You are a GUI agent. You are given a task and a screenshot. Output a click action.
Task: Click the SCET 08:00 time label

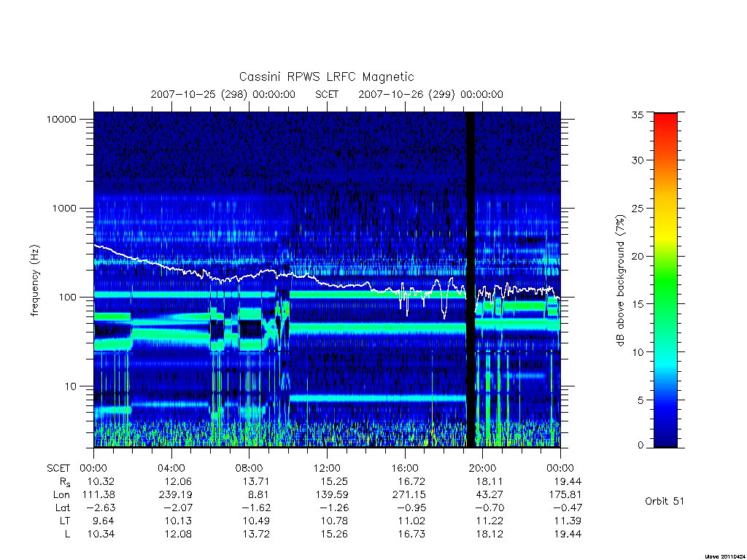(249, 468)
